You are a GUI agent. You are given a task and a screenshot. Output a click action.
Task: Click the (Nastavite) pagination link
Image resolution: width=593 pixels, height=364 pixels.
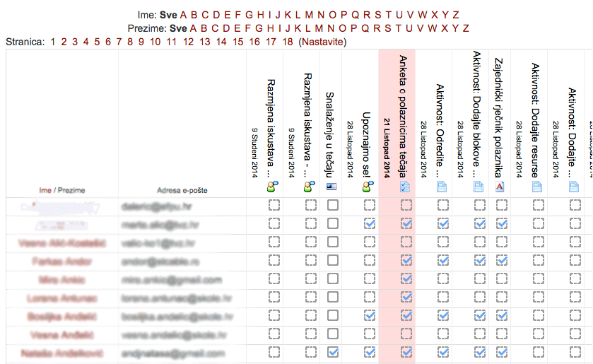coord(322,42)
